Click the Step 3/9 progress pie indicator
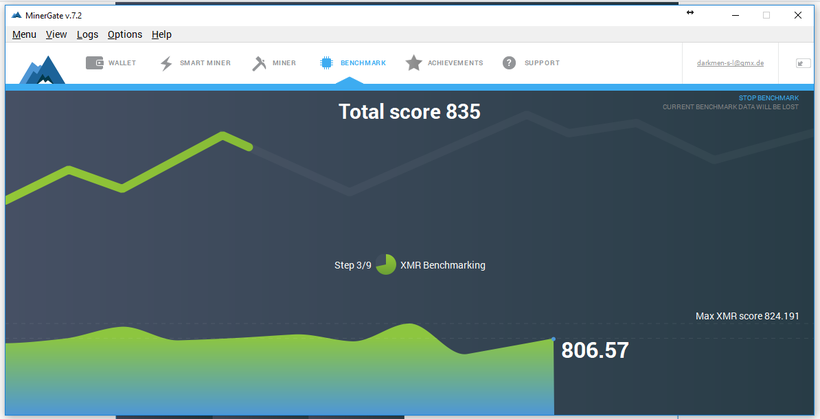This screenshot has height=419, width=820. click(386, 265)
